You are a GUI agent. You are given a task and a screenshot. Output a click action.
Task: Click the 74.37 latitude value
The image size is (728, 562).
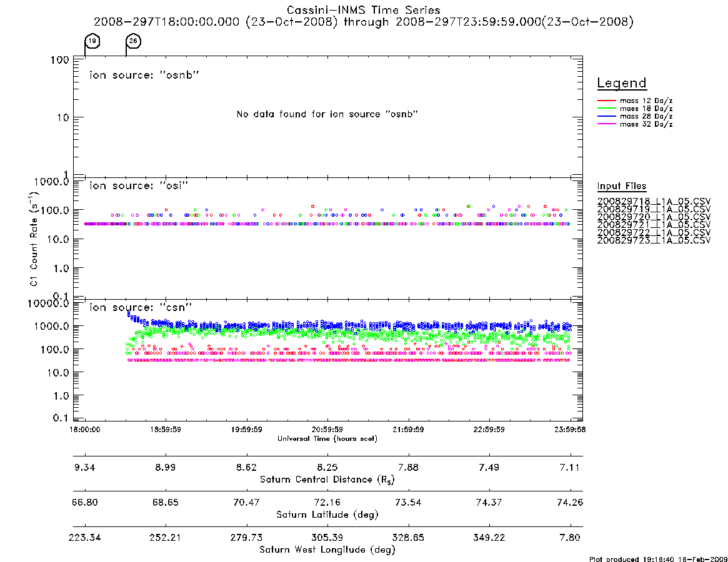pos(489,503)
